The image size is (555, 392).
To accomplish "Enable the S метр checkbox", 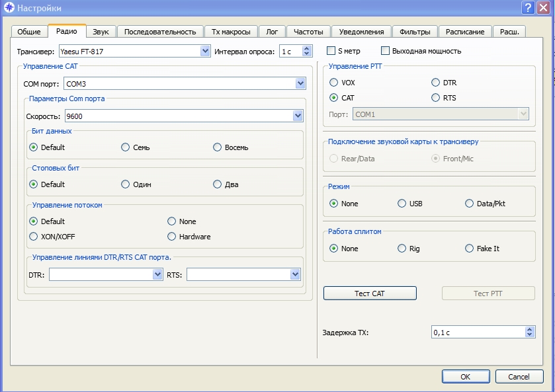I will [332, 51].
